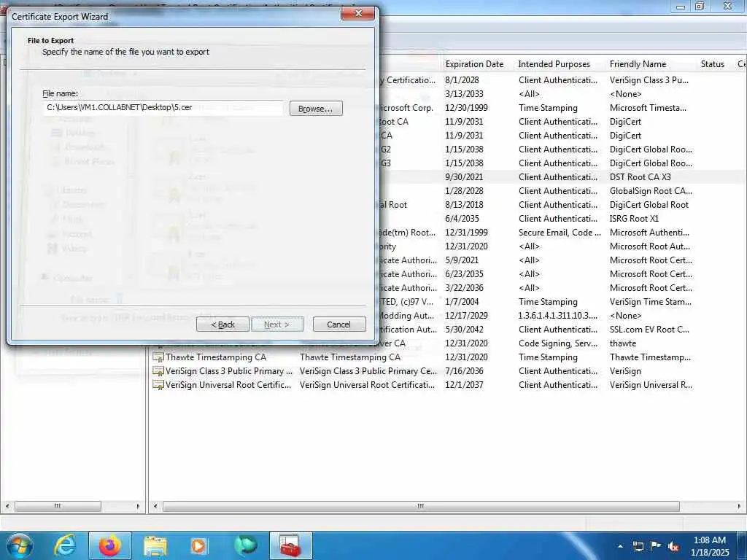The height and width of the screenshot is (560, 747).
Task: Click the 1.3.6.1.4.1.311.10.3.... purposes cell
Action: pyautogui.click(x=558, y=316)
